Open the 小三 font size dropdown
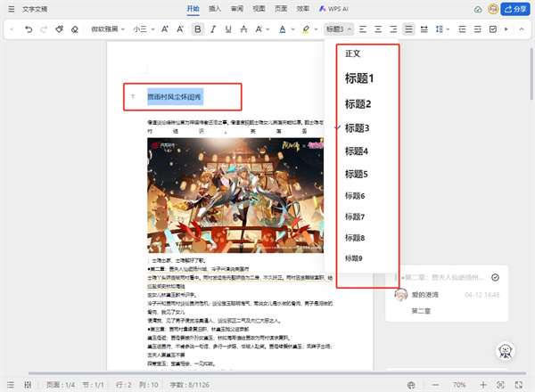535x392 pixels. (x=144, y=29)
